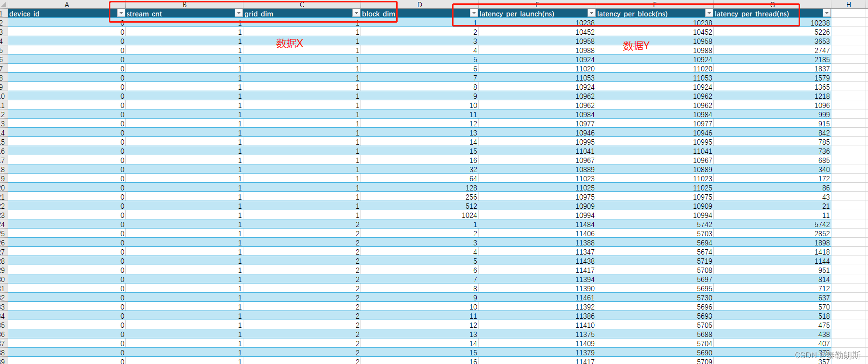Image resolution: width=868 pixels, height=364 pixels.
Task: Select block_dim cell with value 64
Action: tap(419, 178)
